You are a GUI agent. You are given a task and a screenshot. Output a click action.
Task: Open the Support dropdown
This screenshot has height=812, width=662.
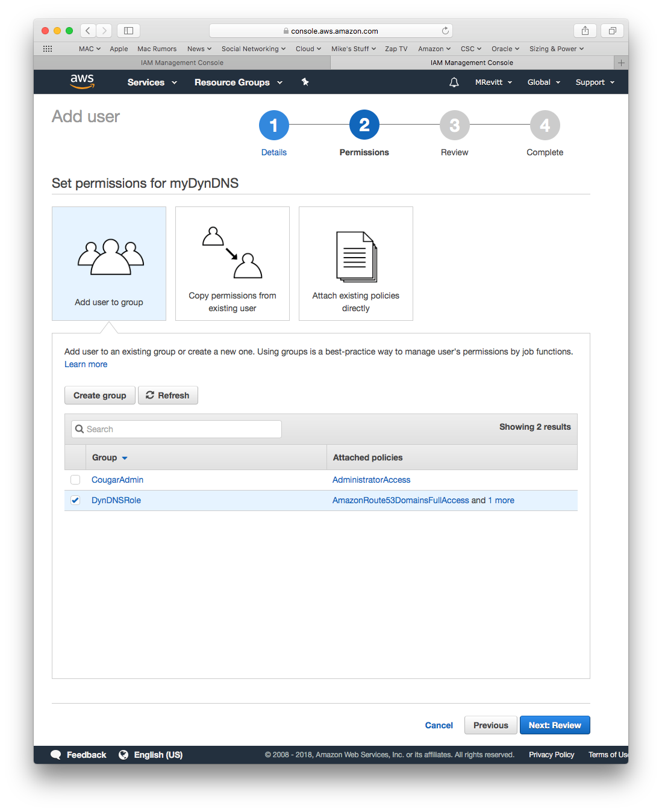point(595,82)
